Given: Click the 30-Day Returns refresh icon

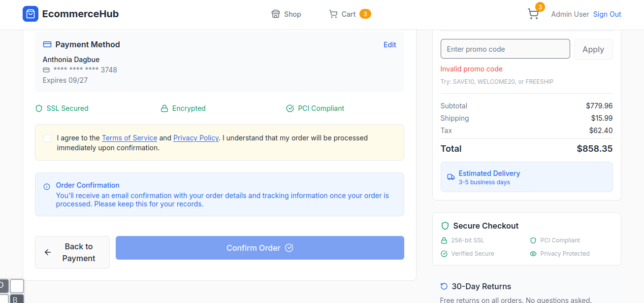Looking at the screenshot, I should (x=444, y=286).
